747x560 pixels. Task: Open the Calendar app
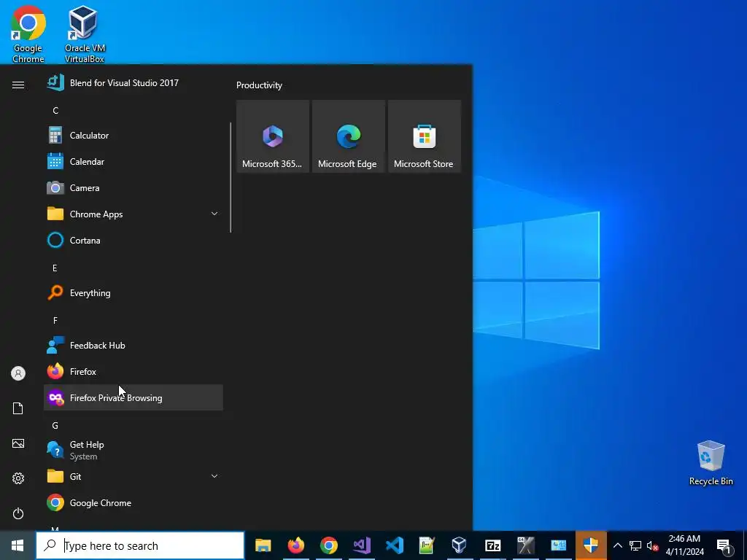pyautogui.click(x=133, y=161)
